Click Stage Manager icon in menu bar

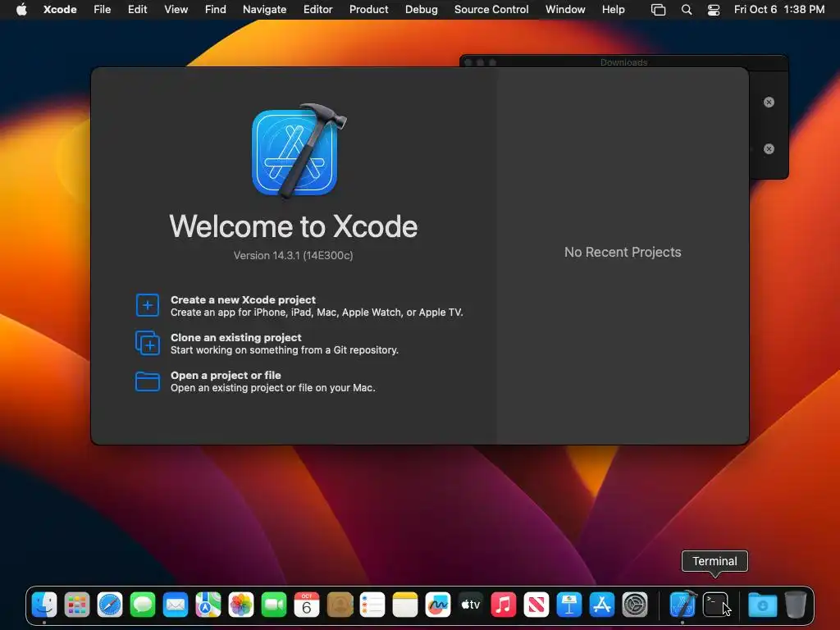(659, 10)
